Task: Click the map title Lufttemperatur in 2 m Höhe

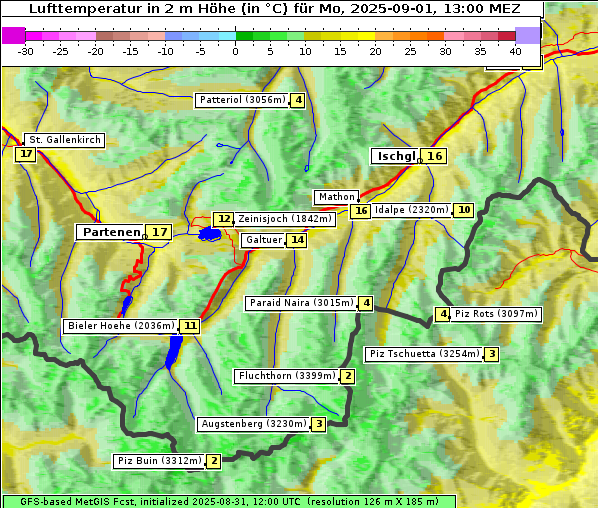Action: click(275, 8)
